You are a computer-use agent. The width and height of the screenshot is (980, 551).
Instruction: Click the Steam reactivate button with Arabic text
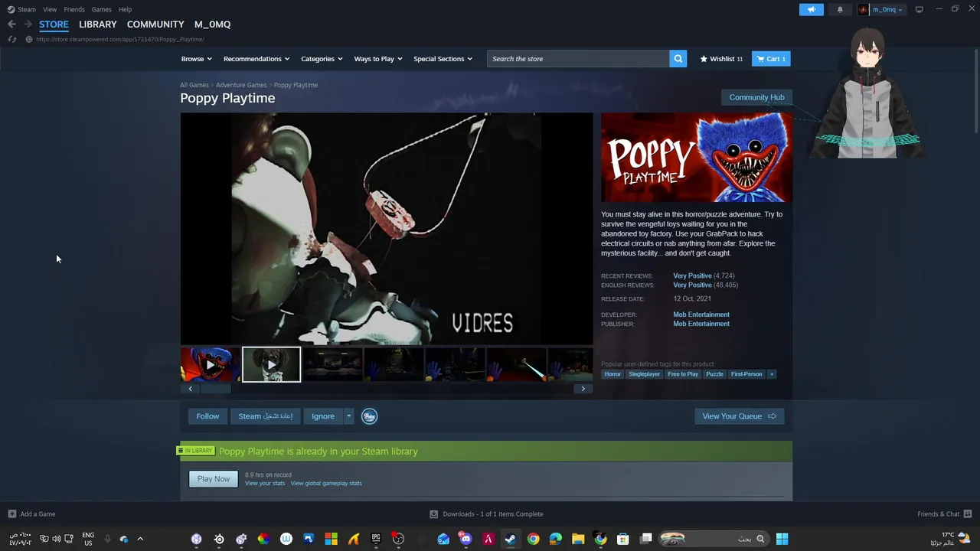coord(265,416)
